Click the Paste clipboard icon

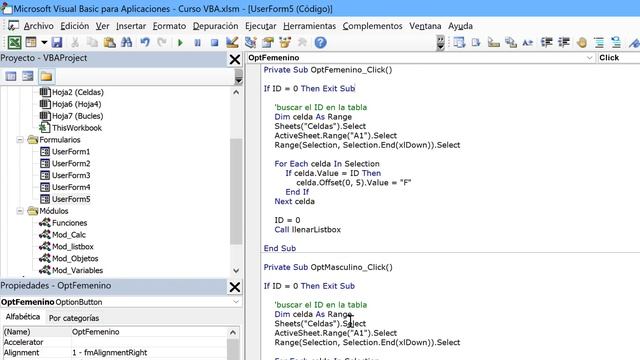pos(109,42)
